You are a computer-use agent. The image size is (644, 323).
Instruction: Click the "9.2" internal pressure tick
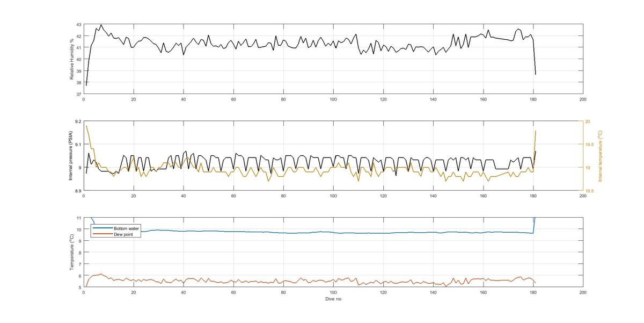point(78,122)
